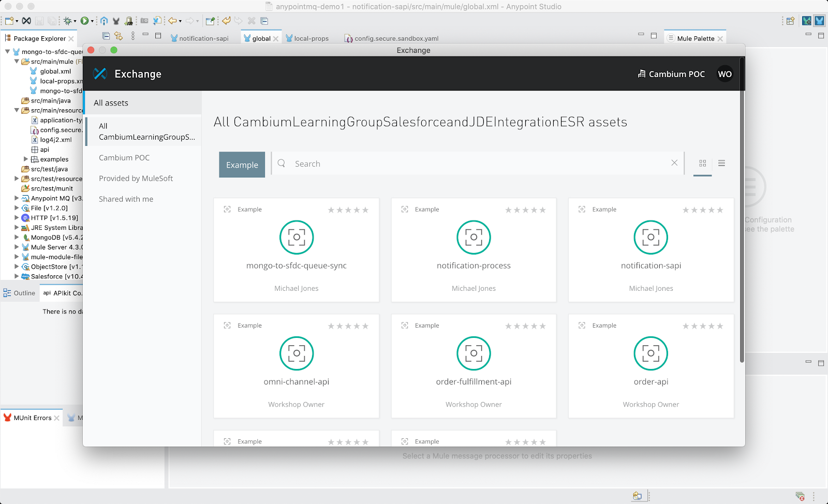Switch to list view of assets
The width and height of the screenshot is (828, 504).
721,164
